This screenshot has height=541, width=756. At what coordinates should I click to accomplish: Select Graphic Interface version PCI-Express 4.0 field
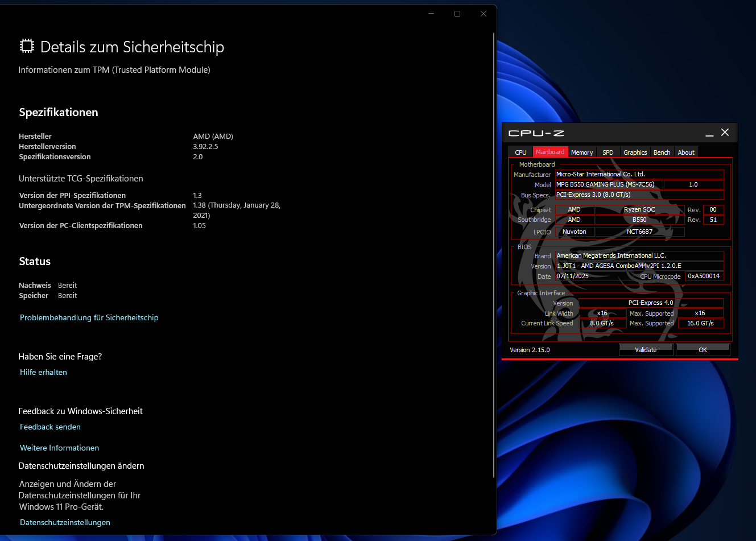pos(651,303)
